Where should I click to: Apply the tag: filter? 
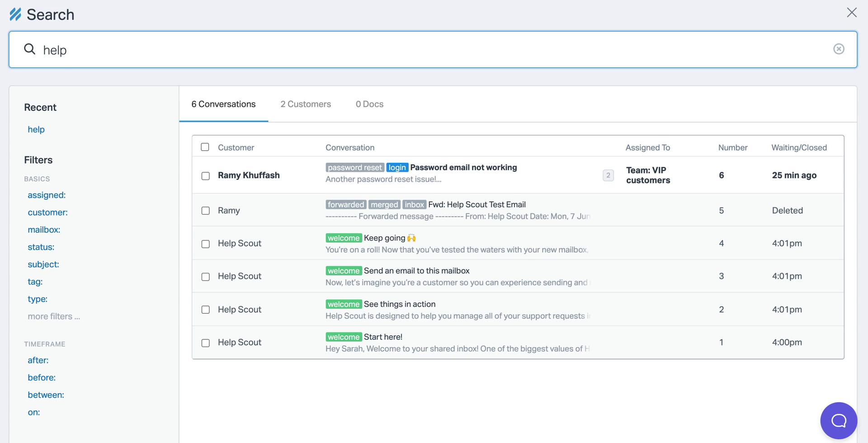[35, 282]
